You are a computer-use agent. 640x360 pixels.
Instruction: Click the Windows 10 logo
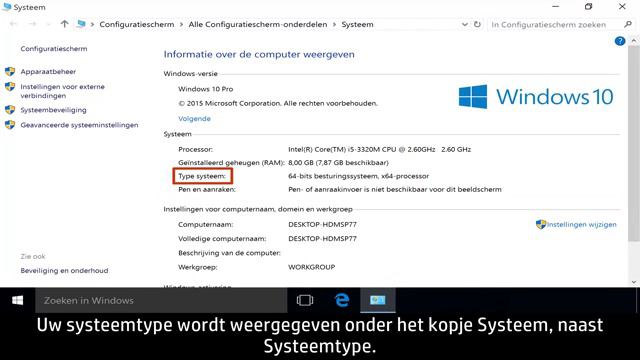[x=536, y=97]
